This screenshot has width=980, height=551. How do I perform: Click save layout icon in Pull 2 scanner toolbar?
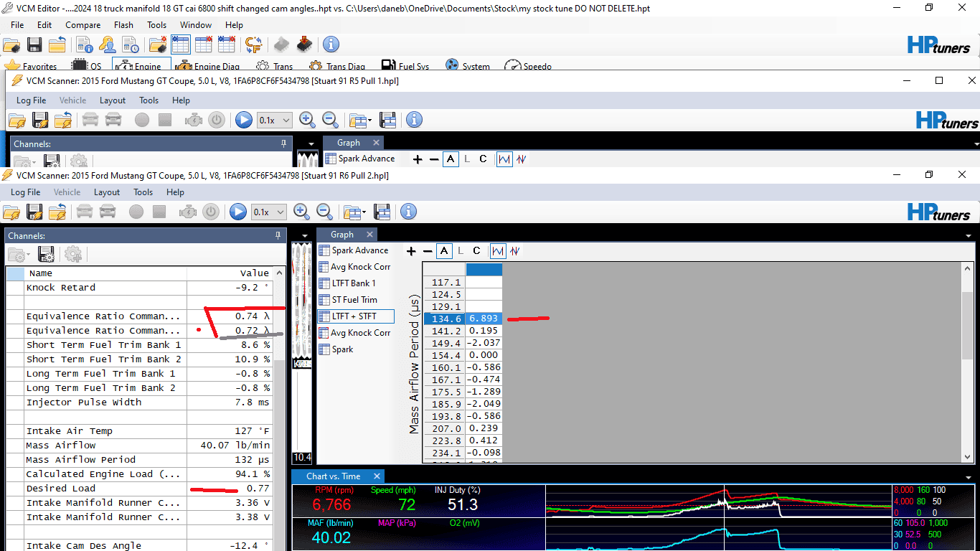383,212
